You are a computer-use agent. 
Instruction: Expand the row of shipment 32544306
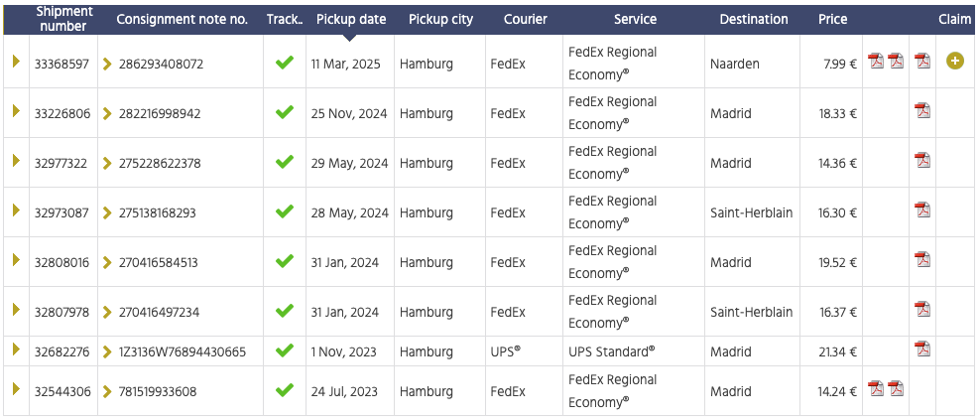[16, 389]
